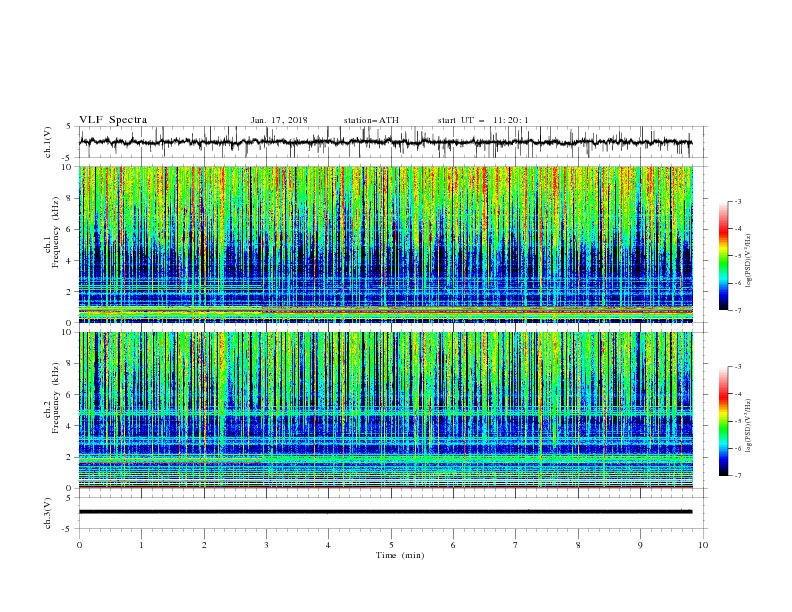Click the ch.3 flat black waveform trace
792x612 pixels.
pyautogui.click(x=385, y=512)
